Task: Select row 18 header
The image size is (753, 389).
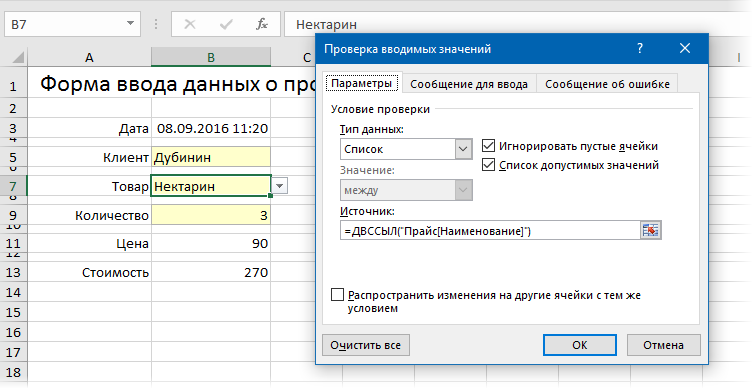Action: [13, 372]
